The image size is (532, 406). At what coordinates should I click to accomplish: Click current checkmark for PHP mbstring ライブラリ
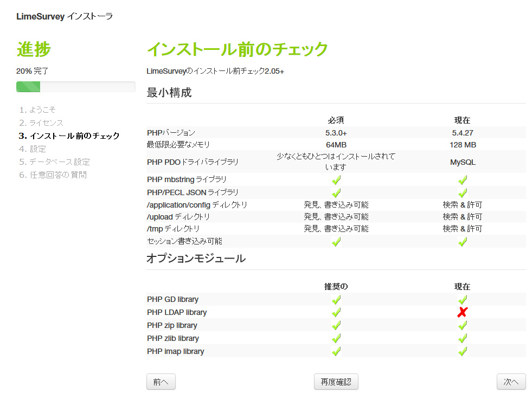coord(462,179)
